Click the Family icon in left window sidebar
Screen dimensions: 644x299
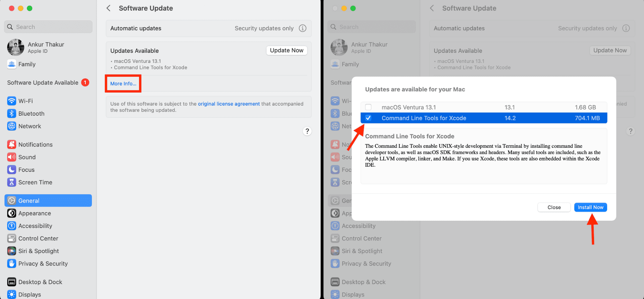coord(11,64)
